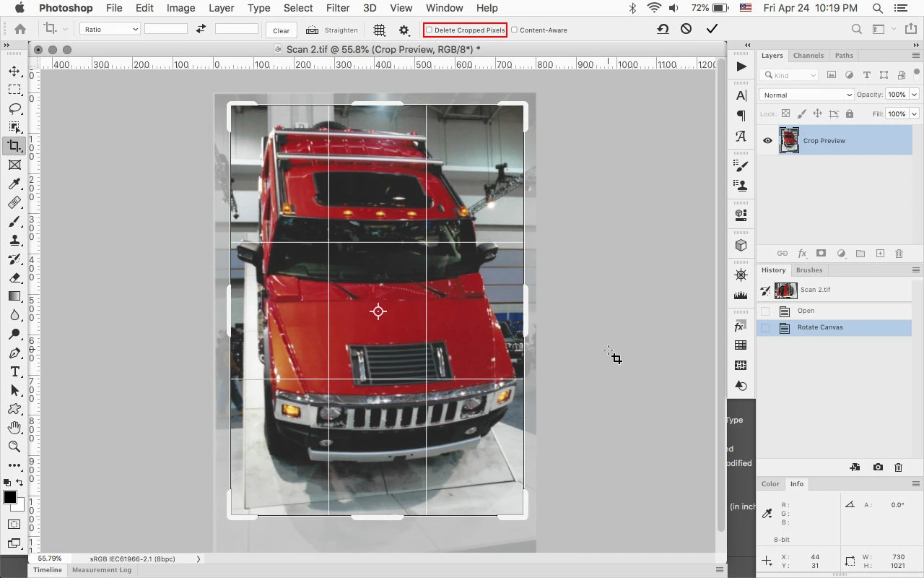Reset default foreground background colors
This screenshot has width=924, height=578.
coord(6,483)
